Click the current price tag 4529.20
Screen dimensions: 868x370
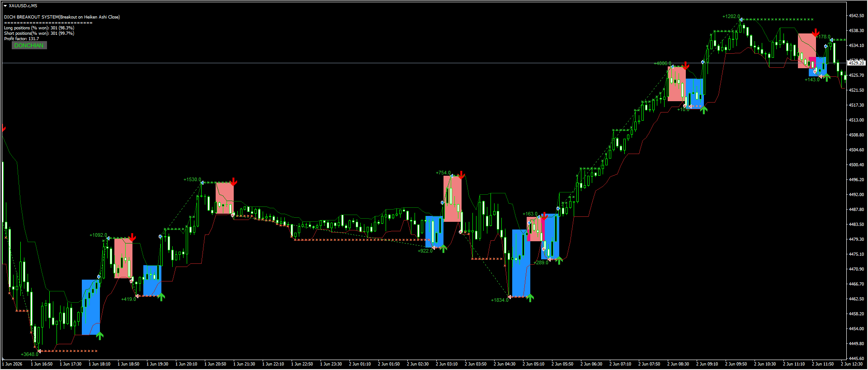point(856,63)
